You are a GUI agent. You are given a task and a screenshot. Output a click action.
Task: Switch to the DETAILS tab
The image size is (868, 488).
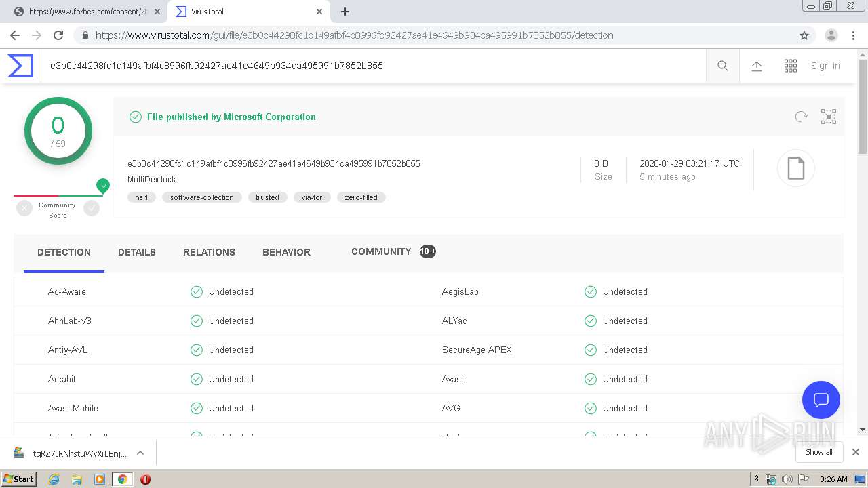pos(137,252)
